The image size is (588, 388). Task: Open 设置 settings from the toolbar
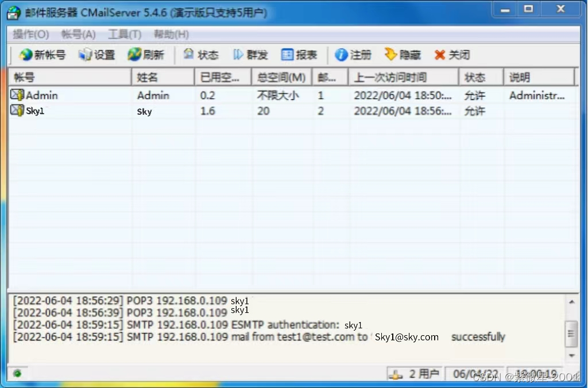point(85,55)
